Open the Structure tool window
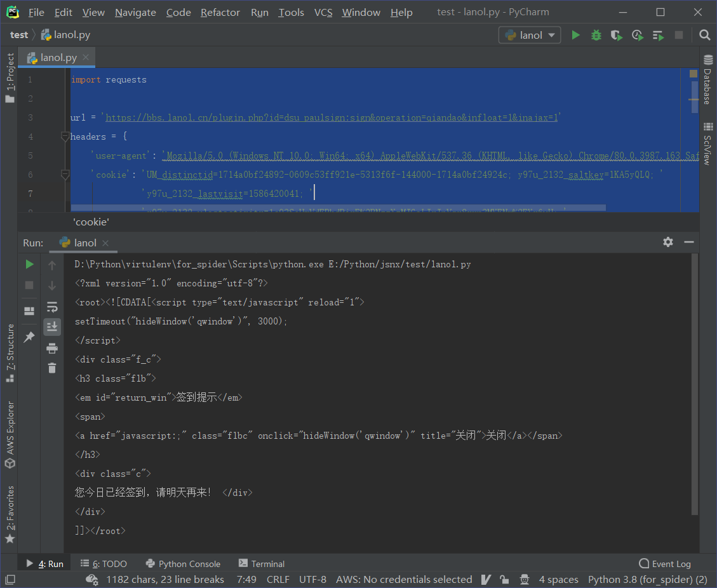717x588 pixels. pyautogui.click(x=10, y=353)
